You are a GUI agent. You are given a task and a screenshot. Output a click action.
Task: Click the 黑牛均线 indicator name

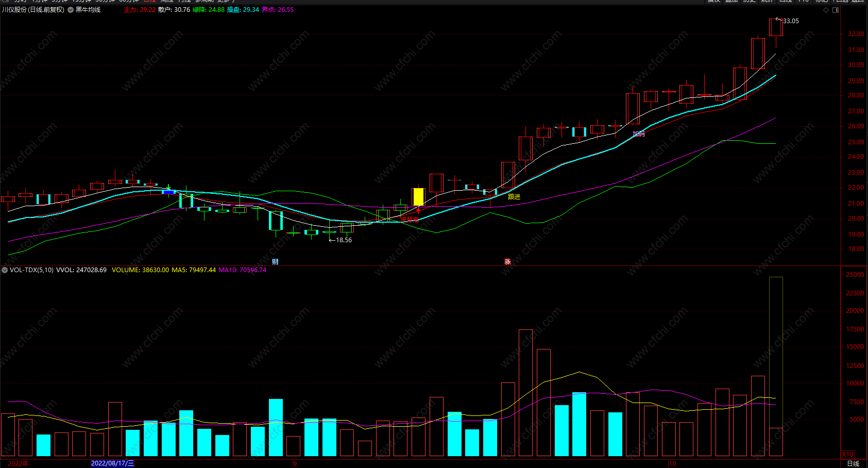coord(88,10)
